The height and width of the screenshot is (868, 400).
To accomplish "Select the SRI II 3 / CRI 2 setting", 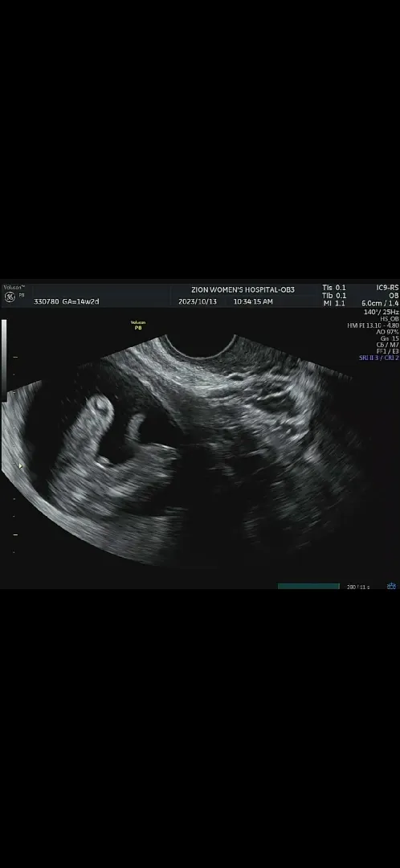I will 379,358.
